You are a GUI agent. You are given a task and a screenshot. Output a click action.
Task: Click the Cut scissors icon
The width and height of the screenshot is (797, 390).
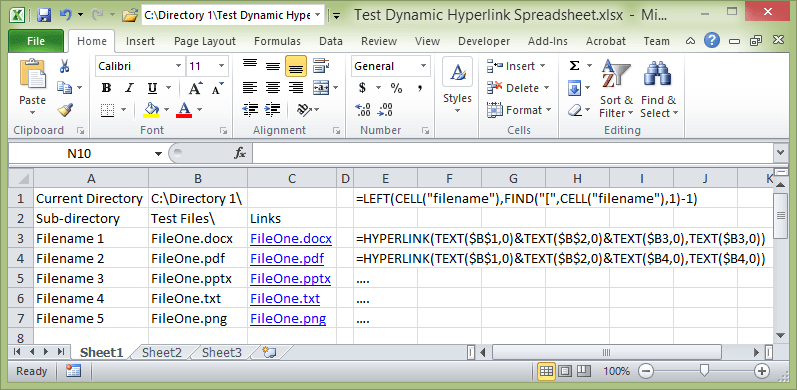click(65, 66)
